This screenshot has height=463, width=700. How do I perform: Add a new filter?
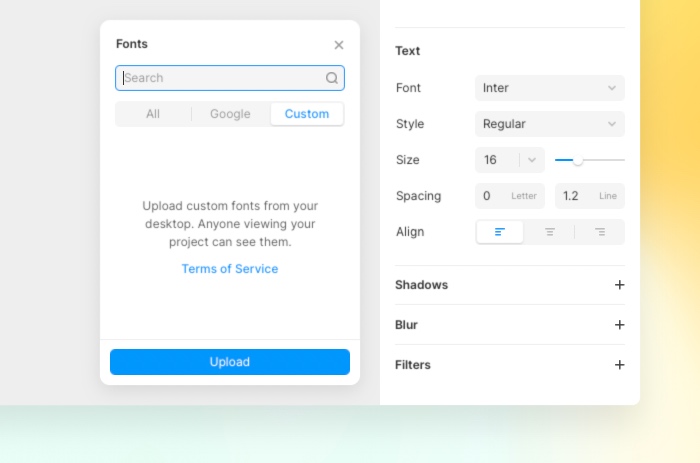coord(619,365)
